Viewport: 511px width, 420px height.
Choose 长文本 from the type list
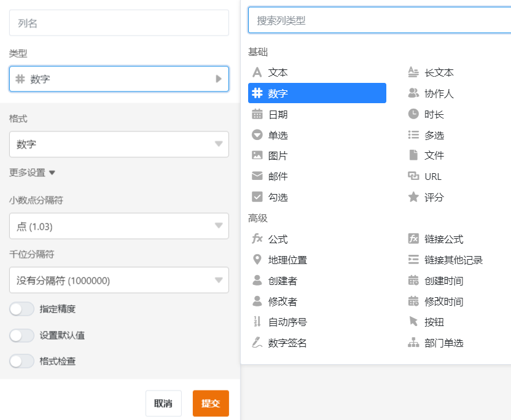coord(439,72)
